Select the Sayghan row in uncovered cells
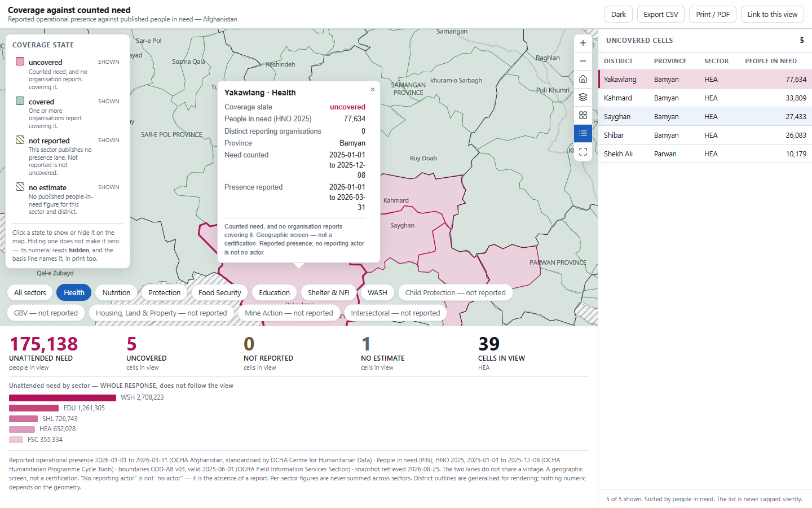Screen dimensions: 812x508 click(x=705, y=116)
